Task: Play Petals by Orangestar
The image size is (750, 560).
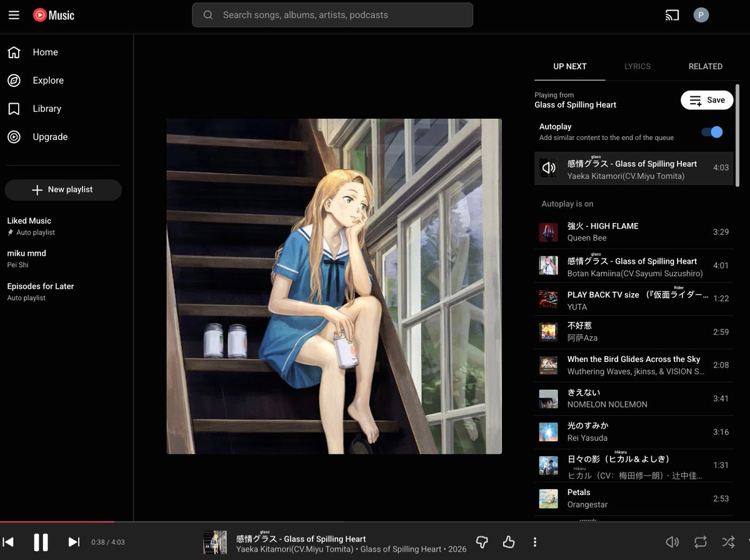Action: pyautogui.click(x=634, y=499)
